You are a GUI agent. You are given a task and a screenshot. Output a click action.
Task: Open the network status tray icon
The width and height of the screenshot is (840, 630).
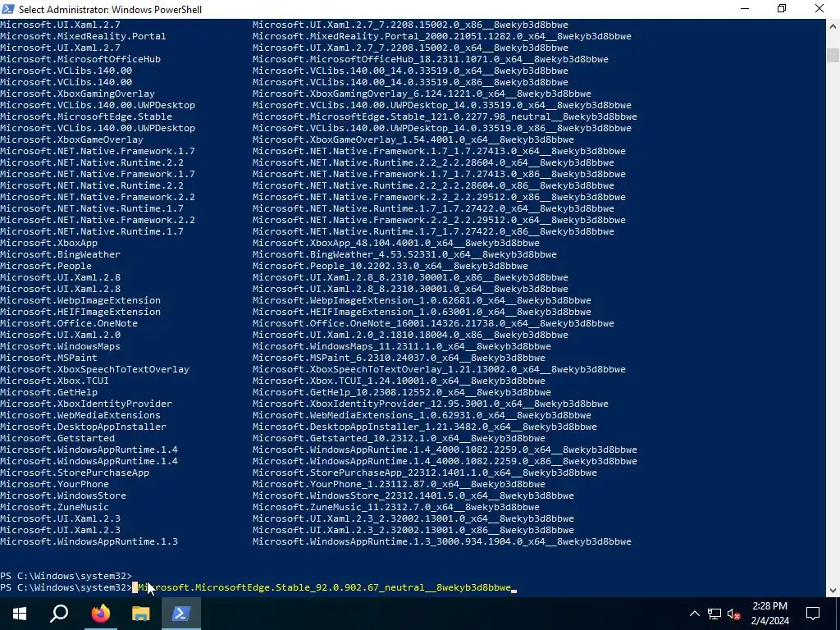[714, 614]
